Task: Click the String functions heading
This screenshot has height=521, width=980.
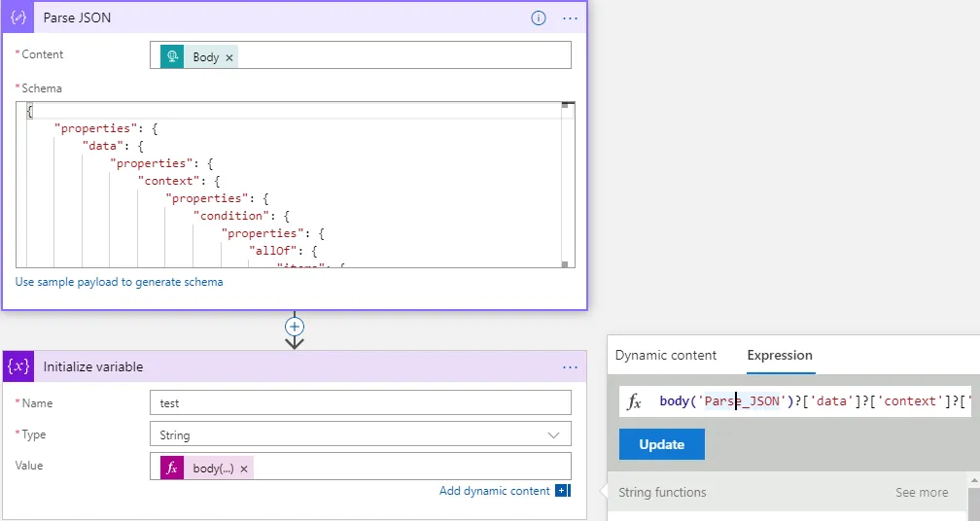Action: pos(662,492)
